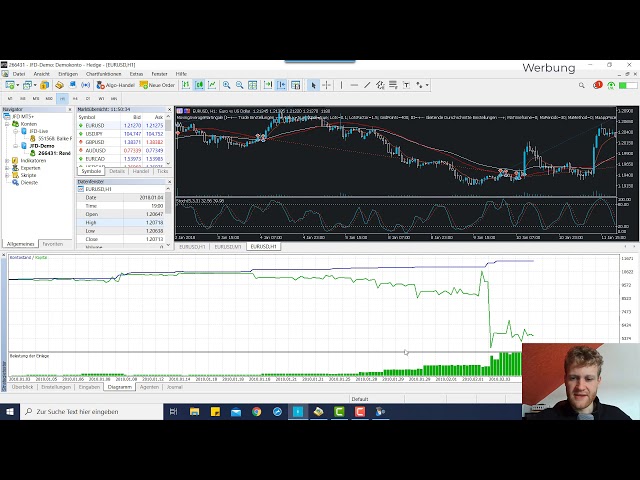Select the M1 timeframe toggle
Viewport: 640px width, 480px height.
tap(10, 98)
